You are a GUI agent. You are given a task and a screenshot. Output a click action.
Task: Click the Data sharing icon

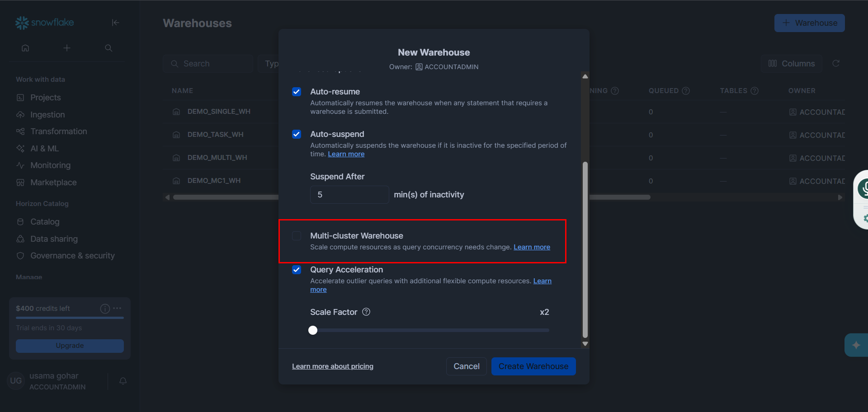(x=20, y=239)
